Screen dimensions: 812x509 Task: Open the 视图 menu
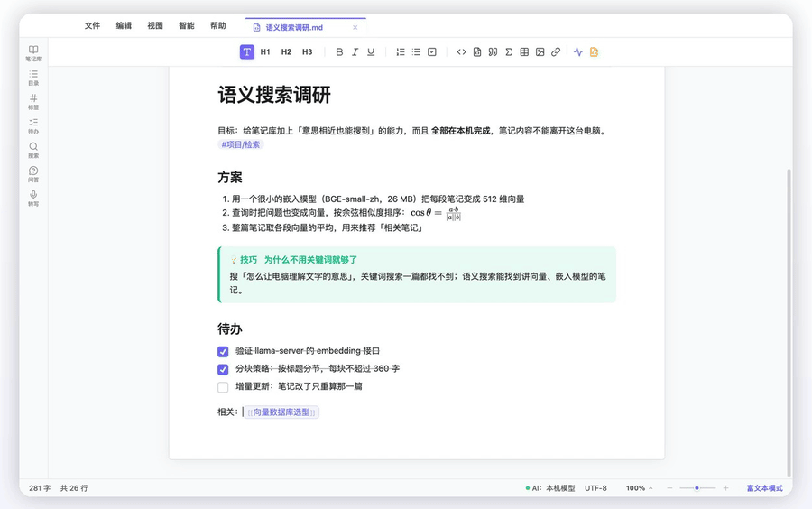tap(155, 25)
